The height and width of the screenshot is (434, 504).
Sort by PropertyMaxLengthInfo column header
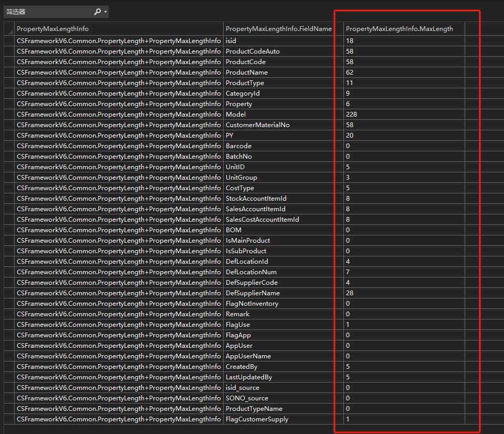click(x=119, y=29)
